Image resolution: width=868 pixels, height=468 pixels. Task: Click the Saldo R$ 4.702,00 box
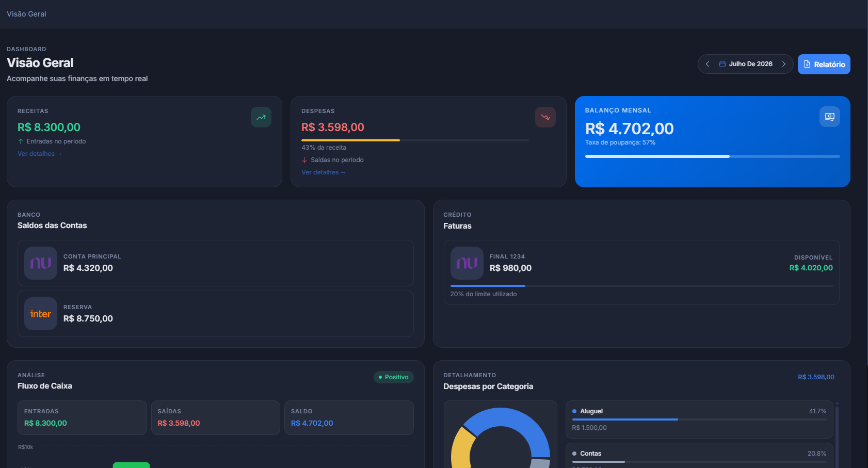coord(349,418)
